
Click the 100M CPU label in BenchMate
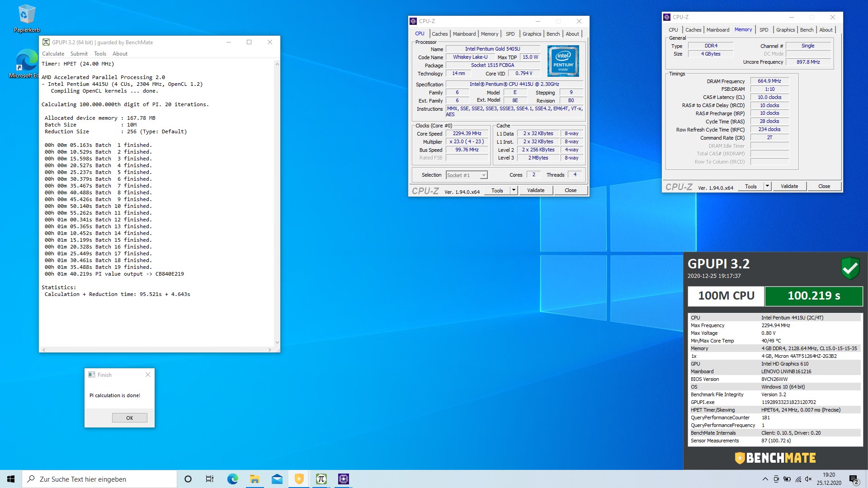point(726,296)
